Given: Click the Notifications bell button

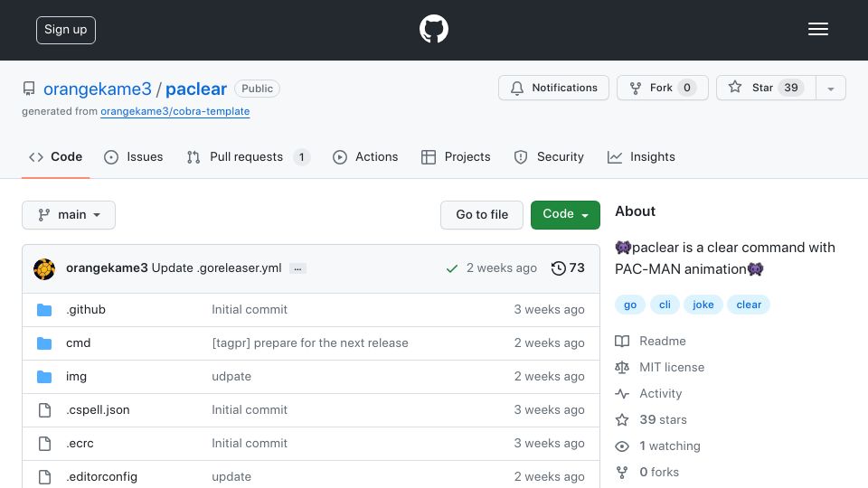Looking at the screenshot, I should [553, 88].
